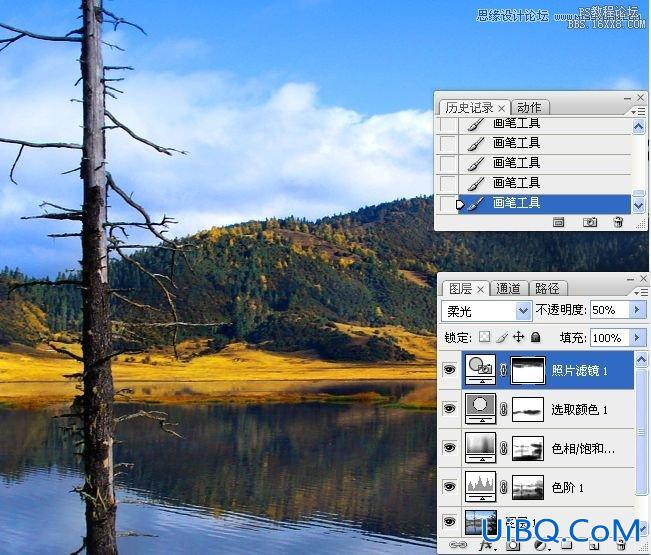Minimize the History panel
This screenshot has width=651, height=555.
point(627,98)
